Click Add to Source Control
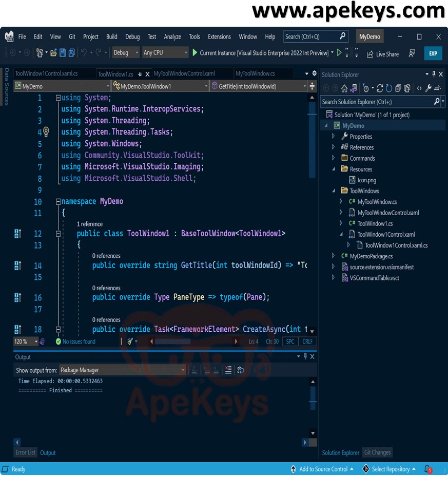The height and width of the screenshot is (493, 448). point(323,469)
